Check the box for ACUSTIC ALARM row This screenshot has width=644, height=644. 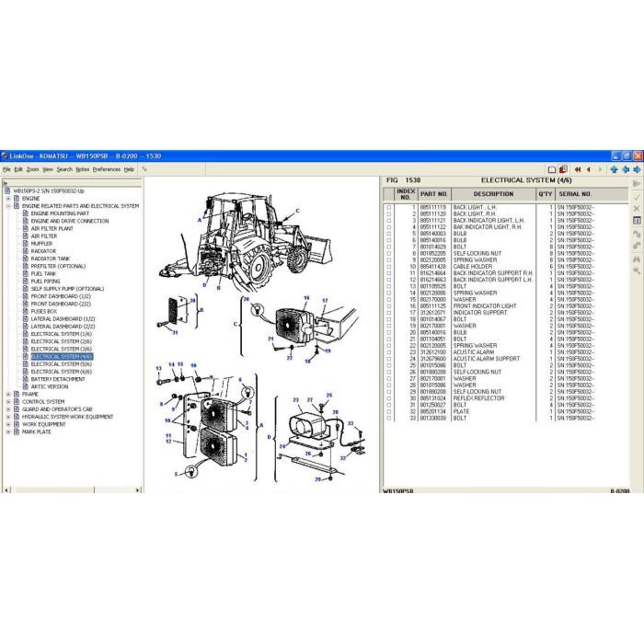click(x=388, y=352)
